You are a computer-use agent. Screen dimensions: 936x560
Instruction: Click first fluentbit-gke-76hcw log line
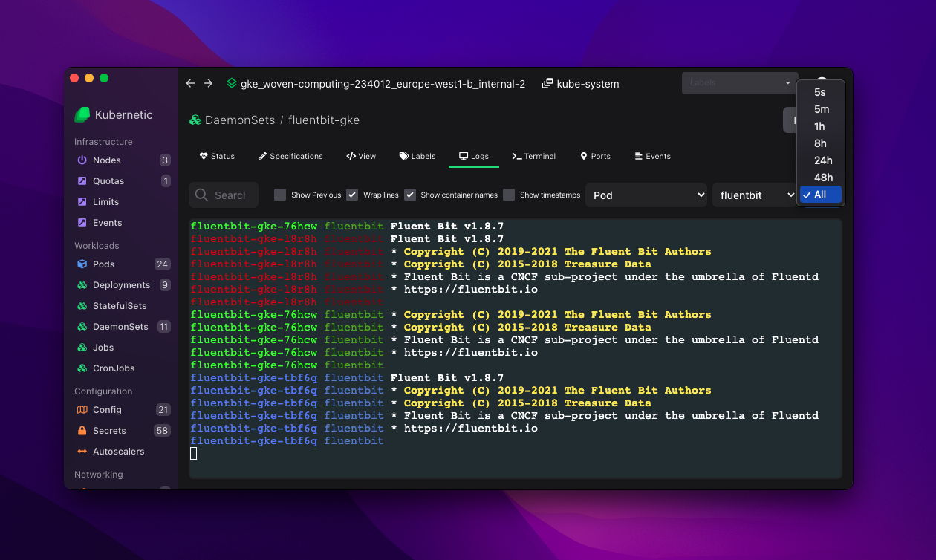pos(347,227)
